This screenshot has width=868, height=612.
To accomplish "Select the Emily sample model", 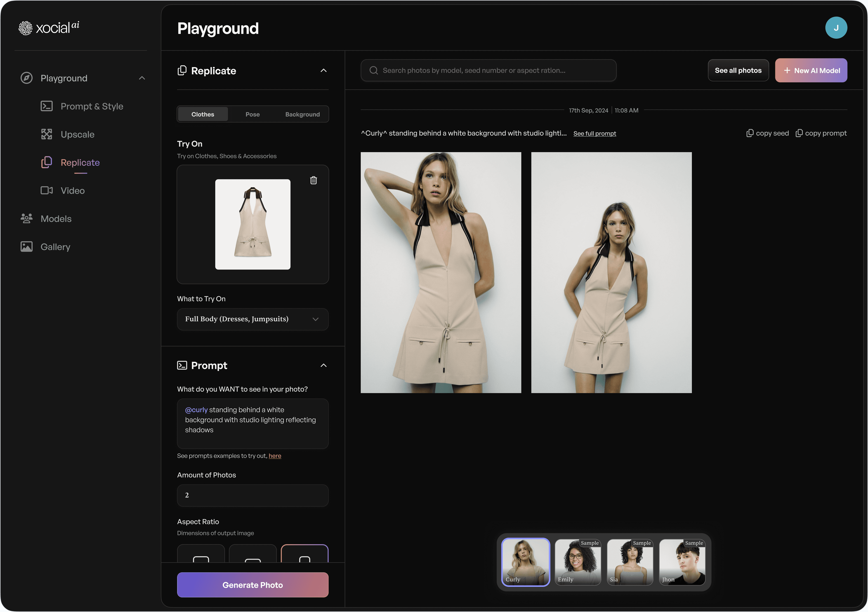I will [578, 562].
